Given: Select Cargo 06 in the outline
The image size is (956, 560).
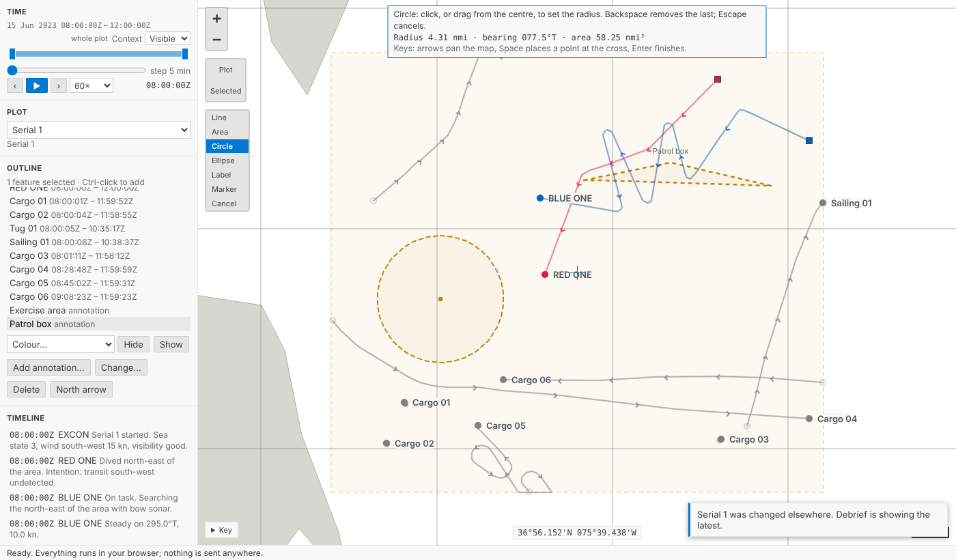Looking at the screenshot, I should pos(98,297).
